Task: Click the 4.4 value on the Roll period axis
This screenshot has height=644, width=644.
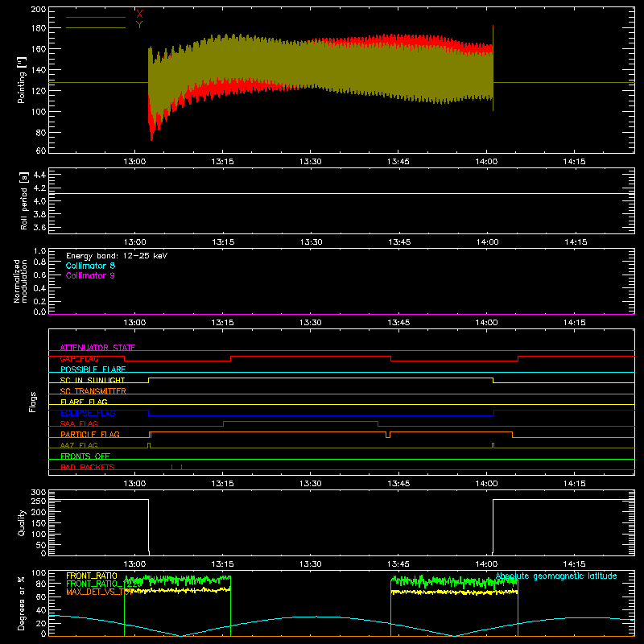Action: point(39,175)
